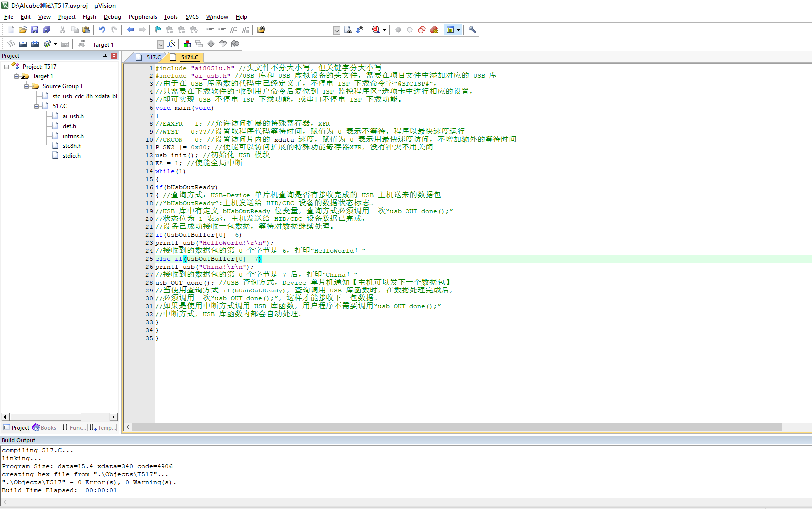The height and width of the screenshot is (509, 812).
Task: Click the Select Software Packs icon
Action: [x=223, y=44]
